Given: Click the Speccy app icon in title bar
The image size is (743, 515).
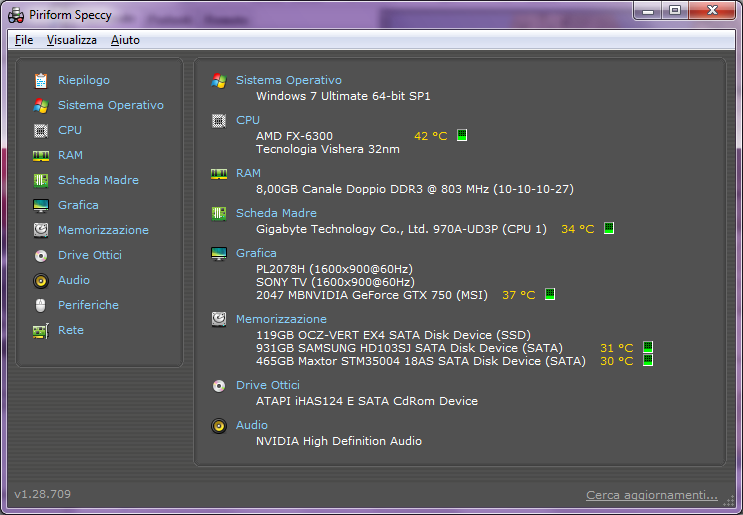Looking at the screenshot, I should [16, 16].
